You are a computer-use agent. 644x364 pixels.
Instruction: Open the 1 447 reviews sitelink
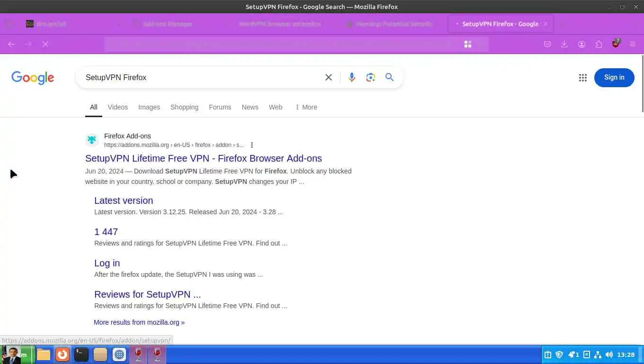click(x=106, y=232)
